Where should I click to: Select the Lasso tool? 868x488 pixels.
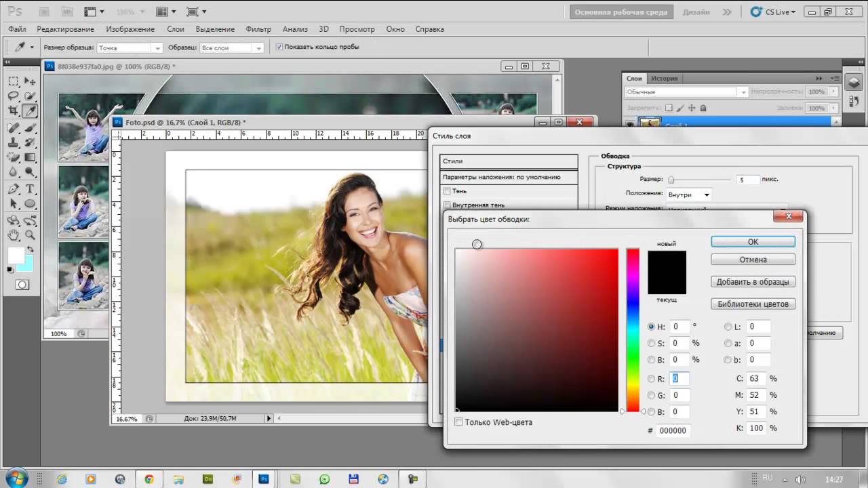13,96
